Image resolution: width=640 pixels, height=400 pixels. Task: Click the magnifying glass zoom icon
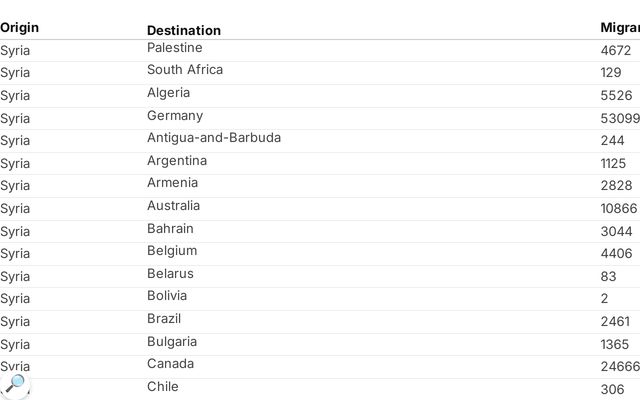[x=15, y=384]
